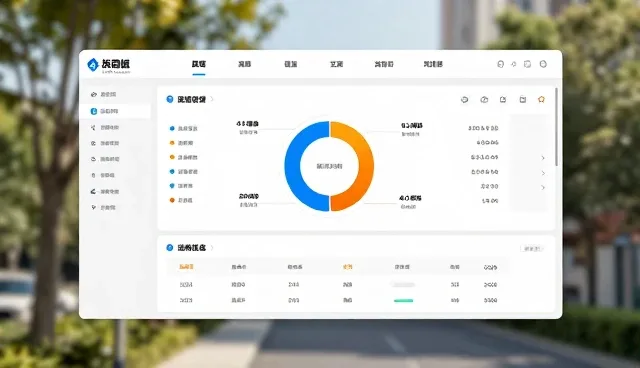Switch to the third top navigation tab
The height and width of the screenshot is (368, 640).
[291, 64]
